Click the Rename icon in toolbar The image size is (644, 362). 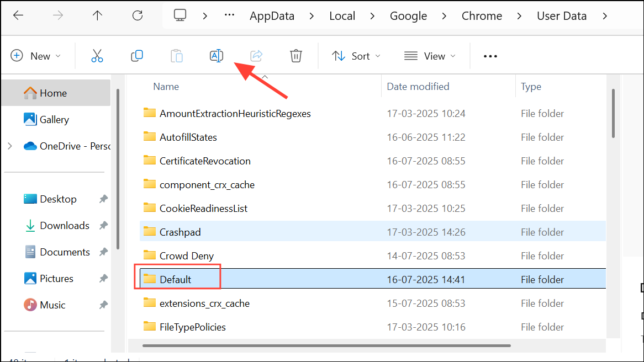(216, 56)
